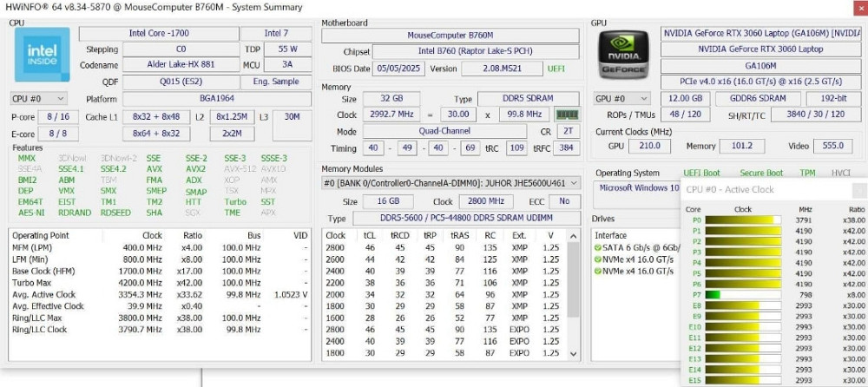
Task: Click the Intel Inside CPU logo
Action: 43,55
